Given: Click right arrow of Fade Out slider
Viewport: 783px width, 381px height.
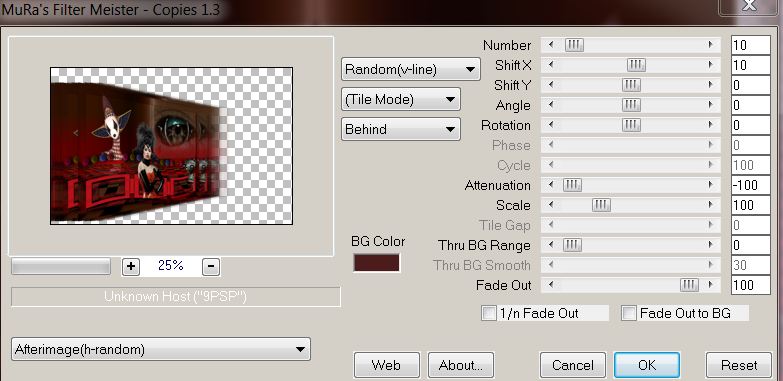Looking at the screenshot, I should pyautogui.click(x=711, y=285).
